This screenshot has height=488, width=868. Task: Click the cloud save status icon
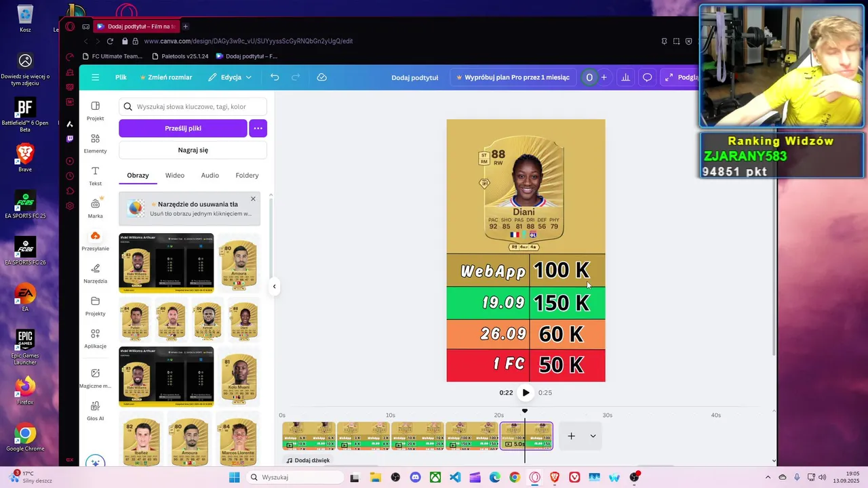coord(322,77)
